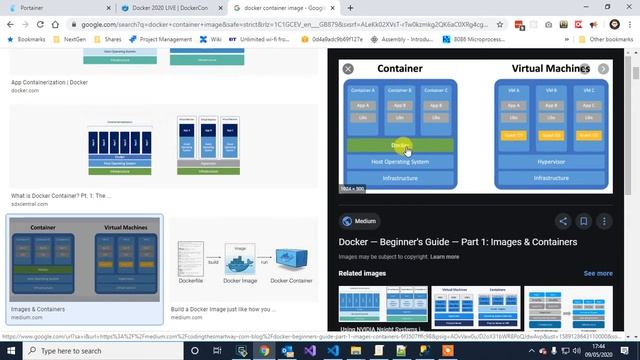Show hidden system tray icons

click(x=531, y=351)
